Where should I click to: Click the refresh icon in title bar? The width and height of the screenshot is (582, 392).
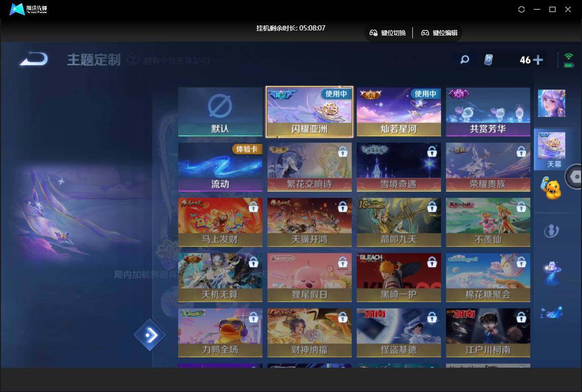click(x=522, y=9)
